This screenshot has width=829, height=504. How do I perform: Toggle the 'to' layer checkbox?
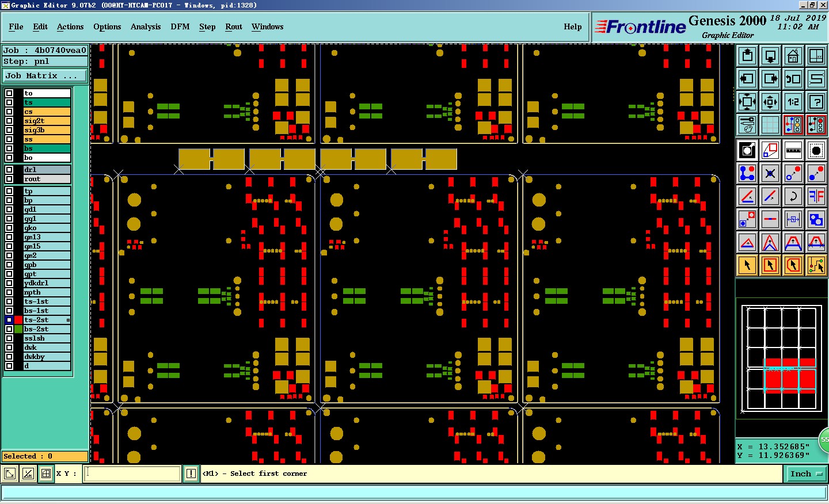pyautogui.click(x=9, y=93)
